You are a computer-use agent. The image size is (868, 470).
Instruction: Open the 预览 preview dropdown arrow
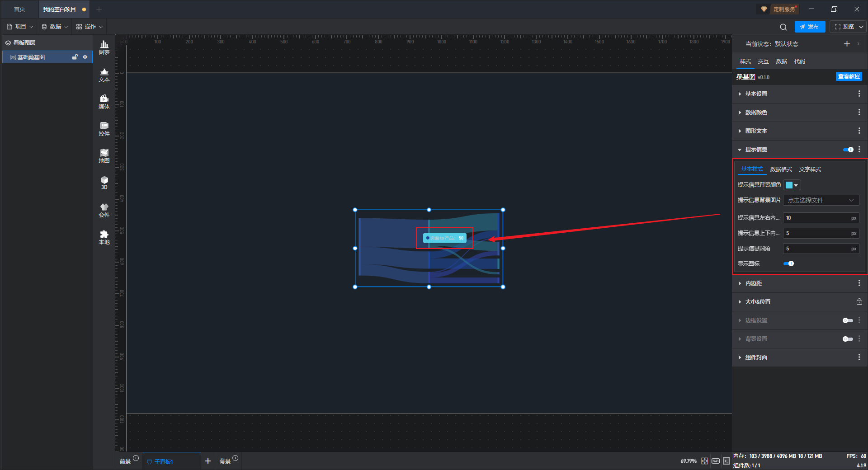(861, 27)
